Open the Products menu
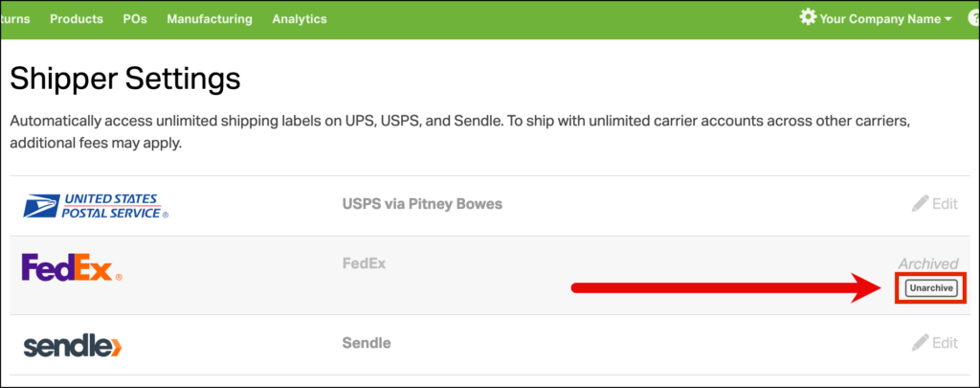The width and height of the screenshot is (980, 388). 77,19
